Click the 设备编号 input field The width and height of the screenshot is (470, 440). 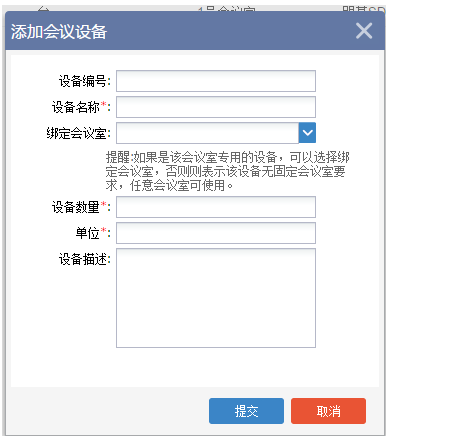click(x=216, y=81)
